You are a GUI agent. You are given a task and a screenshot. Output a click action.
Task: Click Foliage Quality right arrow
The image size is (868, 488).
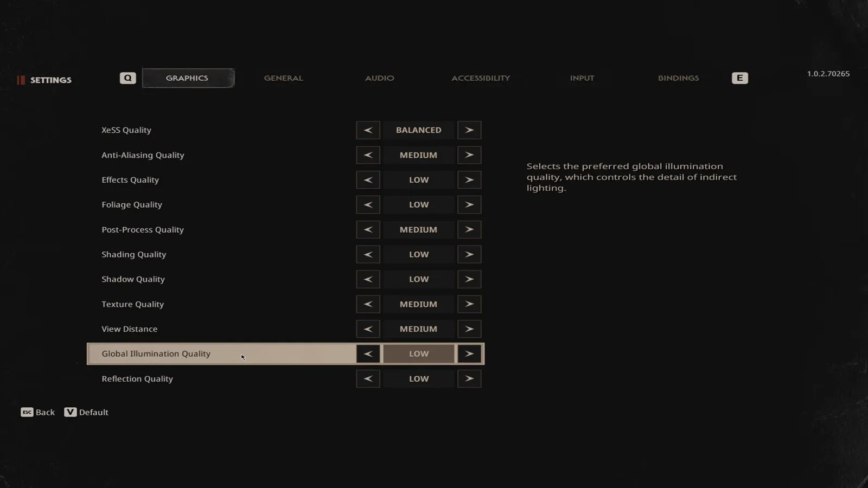tap(469, 205)
